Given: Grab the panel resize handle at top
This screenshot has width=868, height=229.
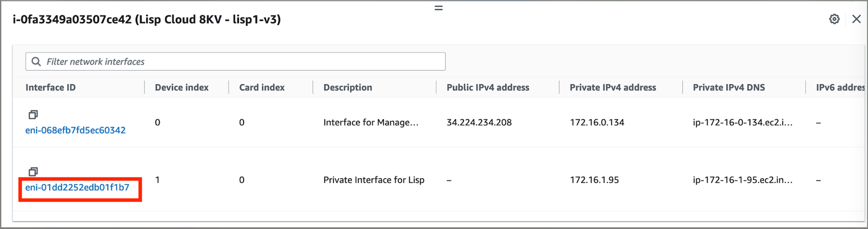Looking at the screenshot, I should (x=438, y=8).
